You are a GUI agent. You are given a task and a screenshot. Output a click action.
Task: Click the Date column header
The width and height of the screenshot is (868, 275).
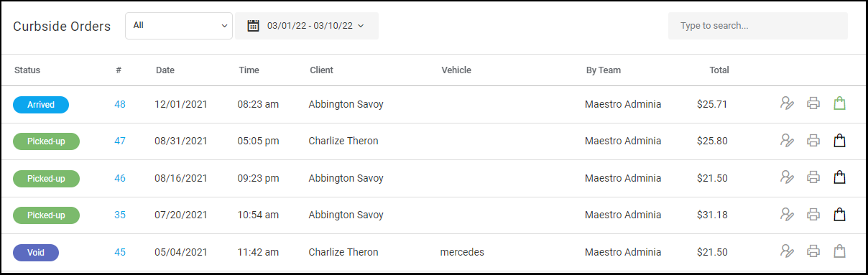click(165, 70)
